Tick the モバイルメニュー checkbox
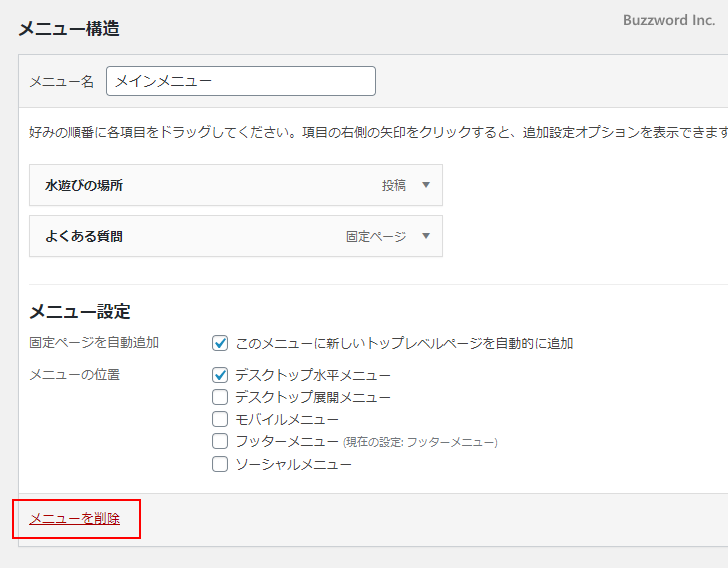The height and width of the screenshot is (568, 728). coord(221,419)
